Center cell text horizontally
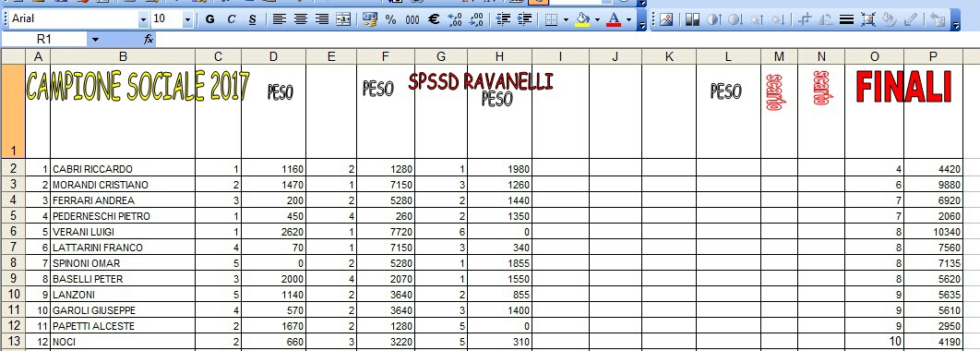This screenshot has height=351, width=980. click(301, 19)
